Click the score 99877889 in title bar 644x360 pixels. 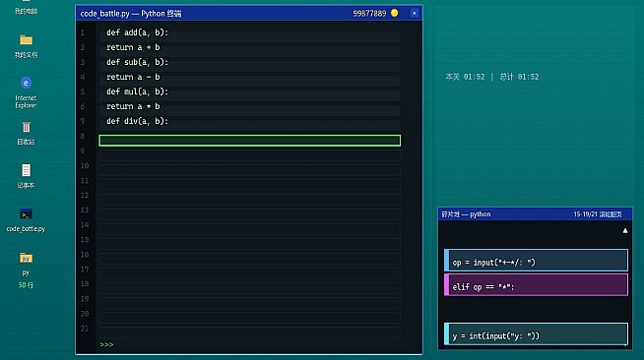point(369,14)
